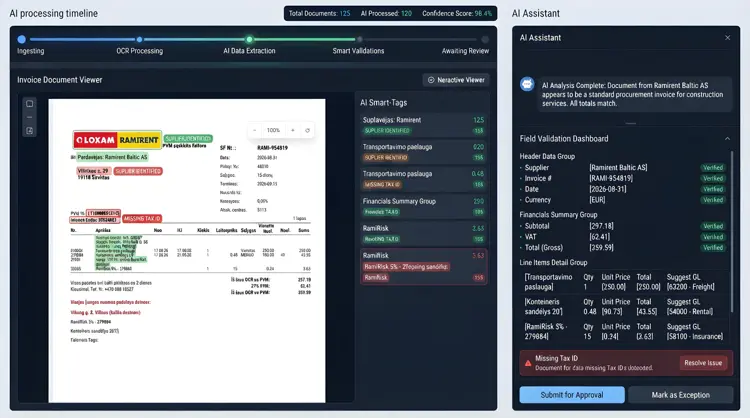This screenshot has height=418, width=750.
Task: Click the Header Data Group heading
Action: point(547,156)
